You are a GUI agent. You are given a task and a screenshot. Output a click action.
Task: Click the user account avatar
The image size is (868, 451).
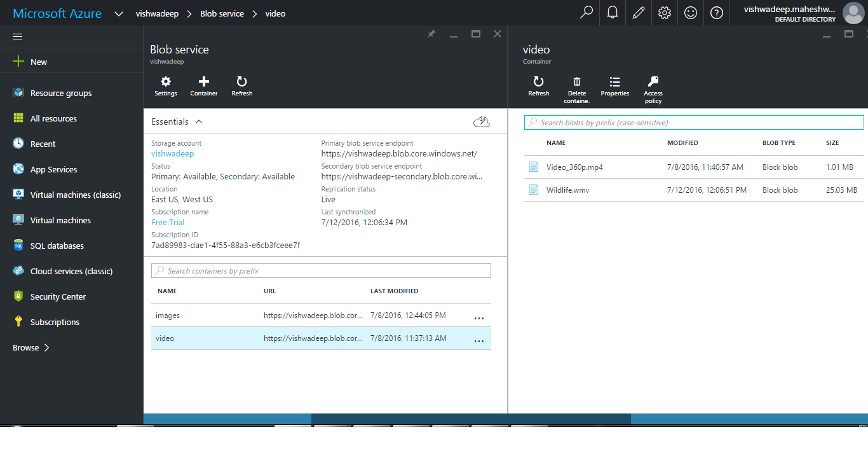(x=853, y=13)
